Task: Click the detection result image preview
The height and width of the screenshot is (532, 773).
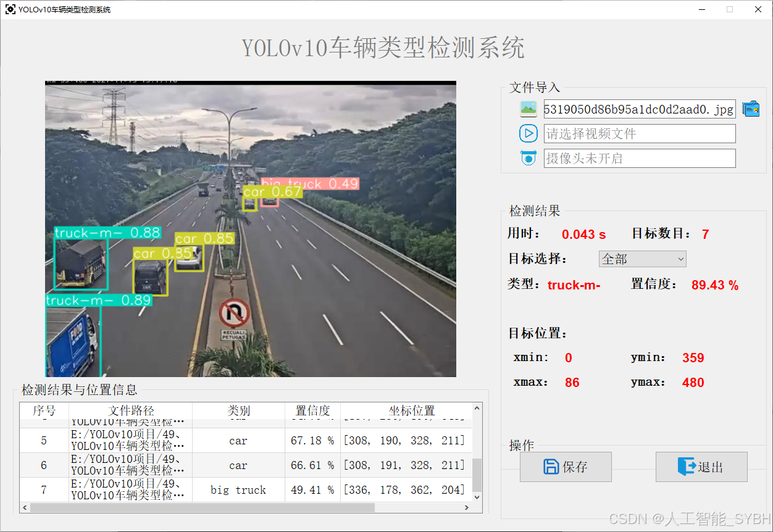Action: tap(251, 229)
